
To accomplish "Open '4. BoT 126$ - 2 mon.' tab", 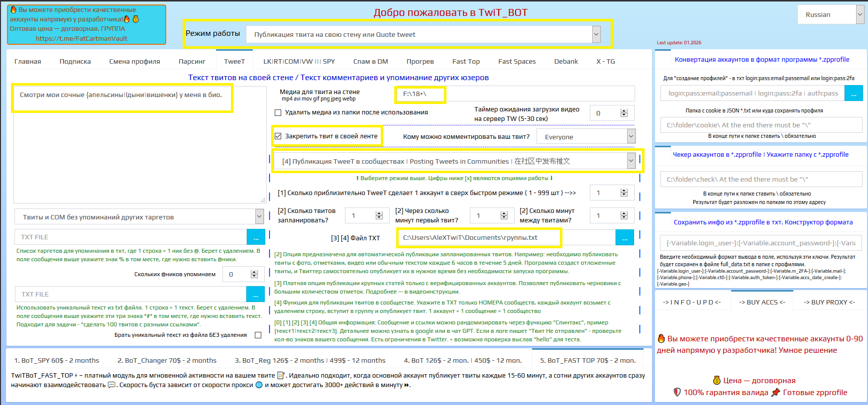I will pyautogui.click(x=463, y=360).
